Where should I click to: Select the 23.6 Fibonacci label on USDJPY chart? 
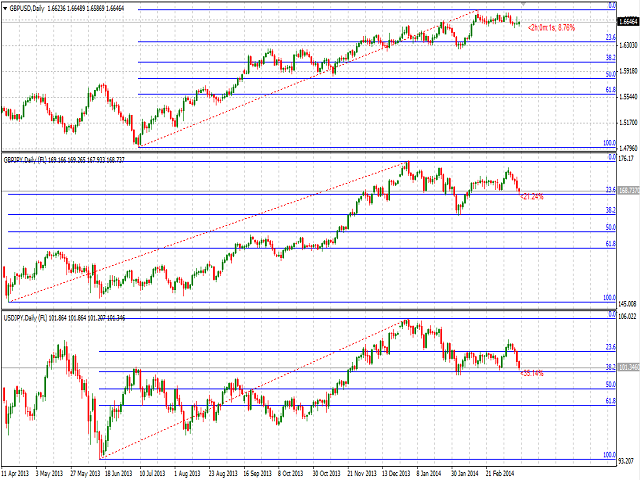tap(611, 347)
